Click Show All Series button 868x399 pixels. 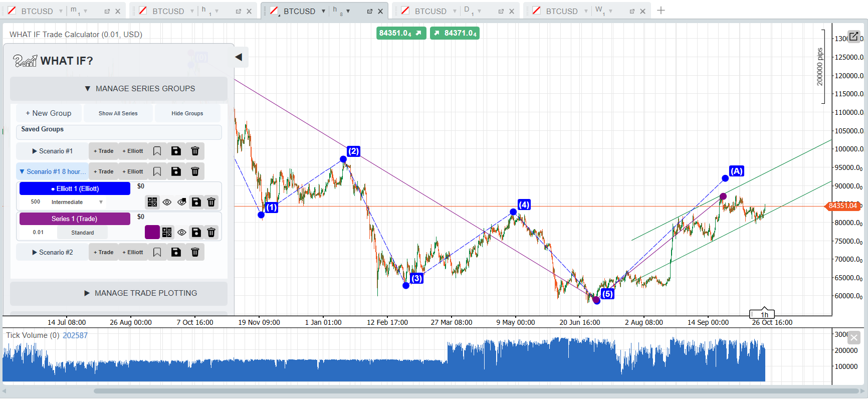pos(118,113)
